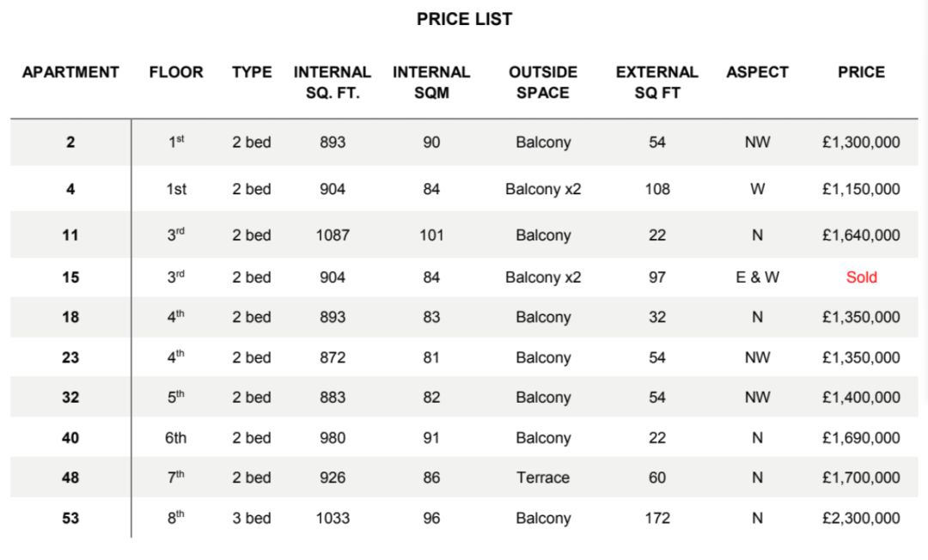Image resolution: width=928 pixels, height=560 pixels.
Task: Click the FLOOR column header
Action: pos(176,72)
